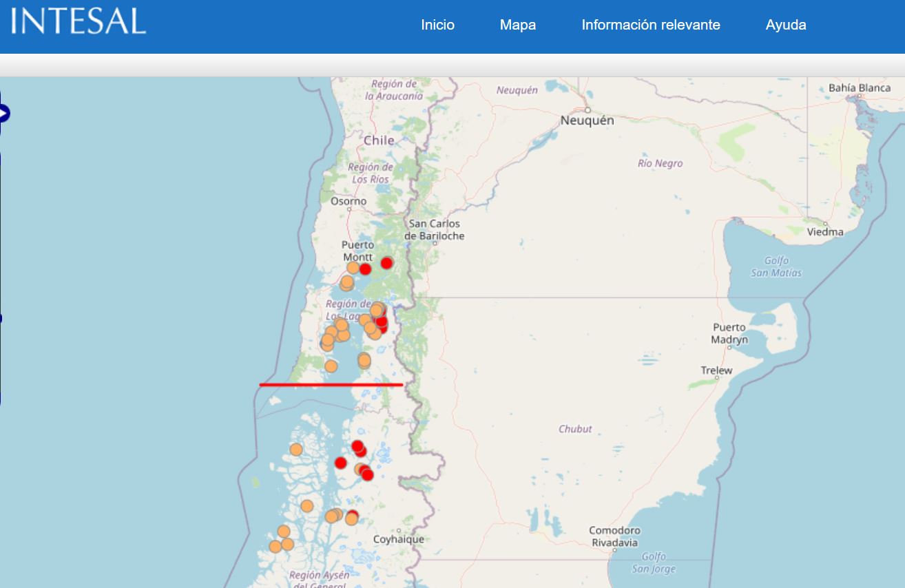Click the Bahía Blanca label on map
Image resolution: width=905 pixels, height=588 pixels.
tap(859, 88)
